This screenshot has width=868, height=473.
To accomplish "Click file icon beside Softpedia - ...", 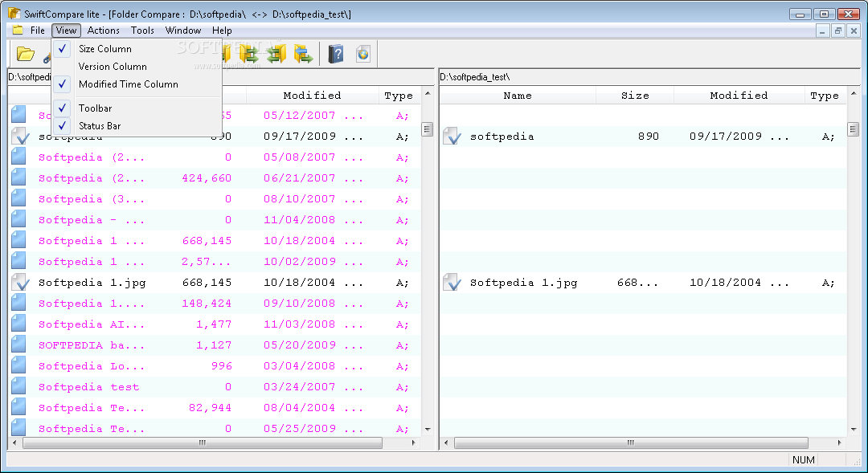I will point(18,219).
